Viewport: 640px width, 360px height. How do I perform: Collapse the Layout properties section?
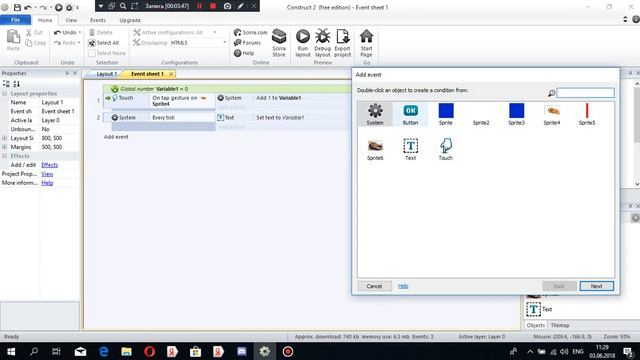coord(4,93)
